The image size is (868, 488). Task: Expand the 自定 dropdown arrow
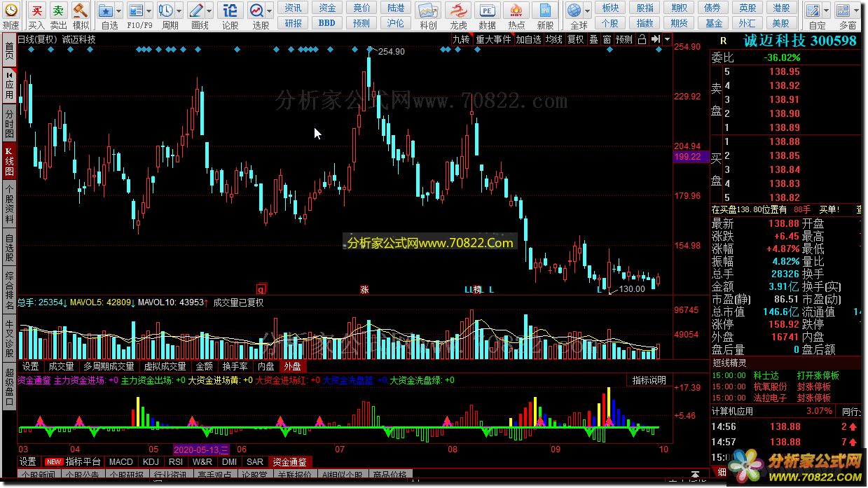(826, 11)
